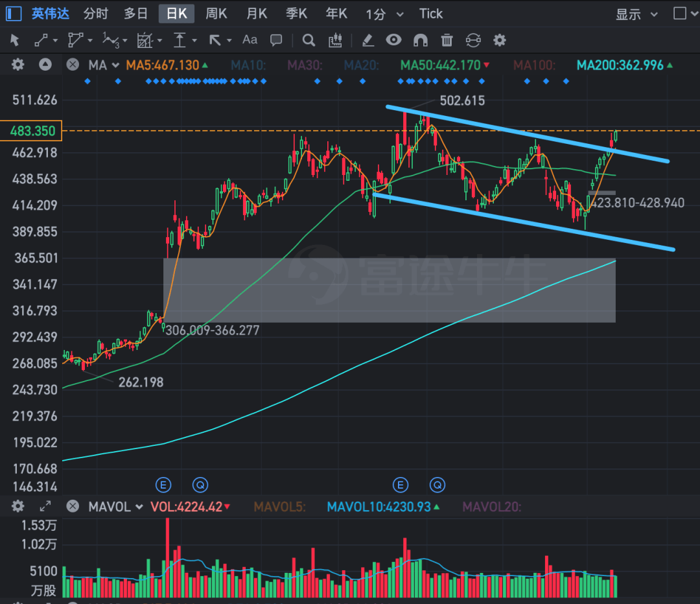This screenshot has height=604, width=700.
Task: Click the 英伟达 stock name
Action: point(51,14)
